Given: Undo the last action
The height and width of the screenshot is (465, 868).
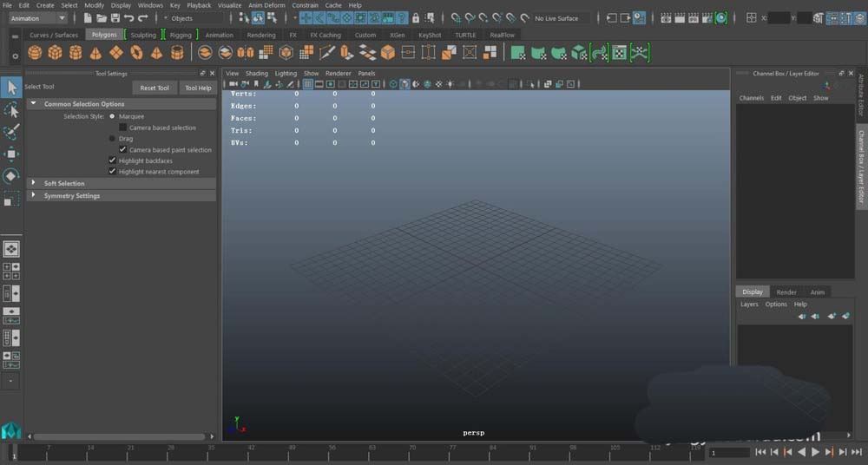Looking at the screenshot, I should point(129,18).
